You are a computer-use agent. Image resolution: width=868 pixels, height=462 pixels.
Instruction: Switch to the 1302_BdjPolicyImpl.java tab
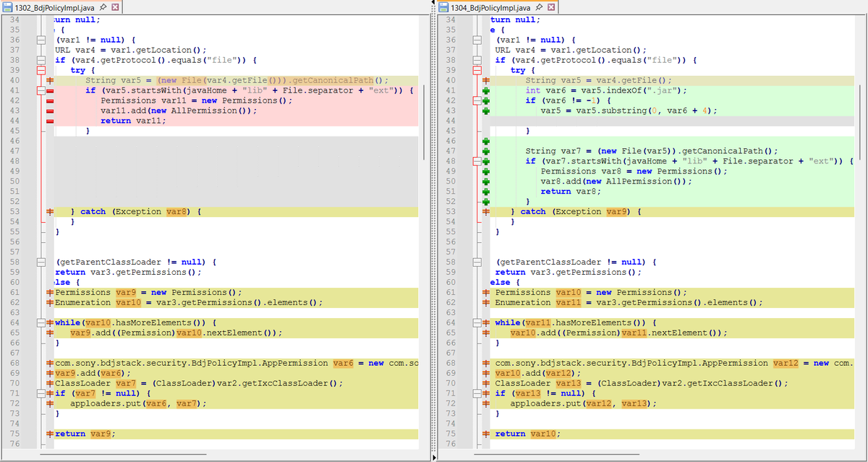pyautogui.click(x=60, y=7)
